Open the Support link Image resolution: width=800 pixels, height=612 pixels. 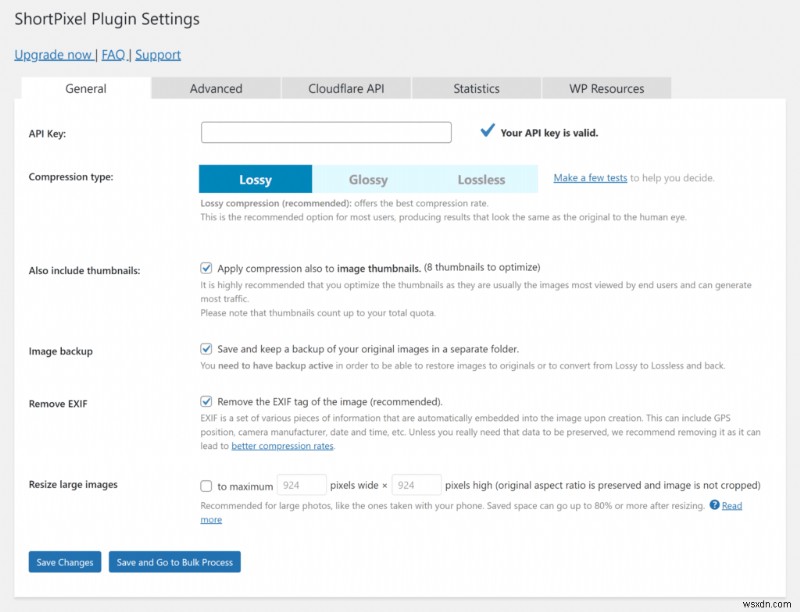[158, 55]
